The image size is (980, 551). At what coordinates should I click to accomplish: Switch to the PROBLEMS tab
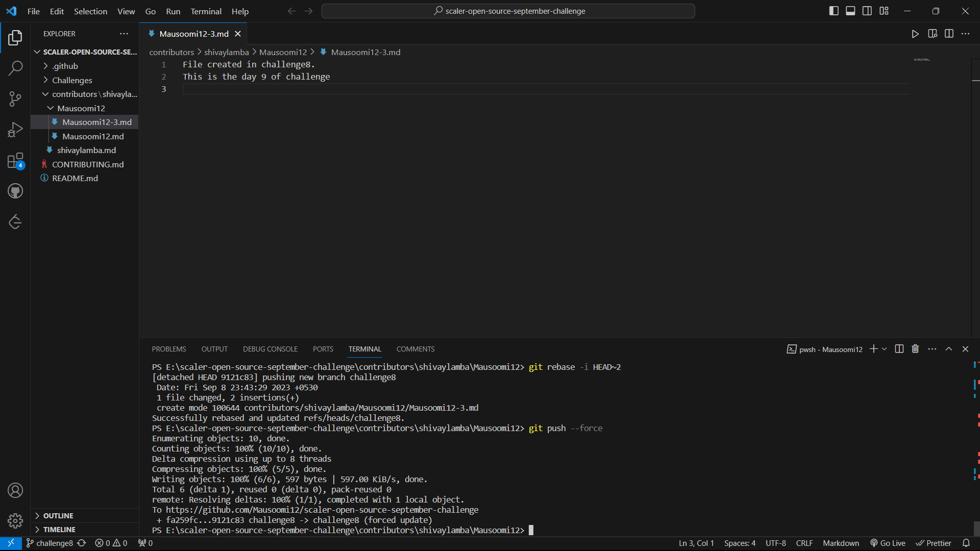point(169,349)
